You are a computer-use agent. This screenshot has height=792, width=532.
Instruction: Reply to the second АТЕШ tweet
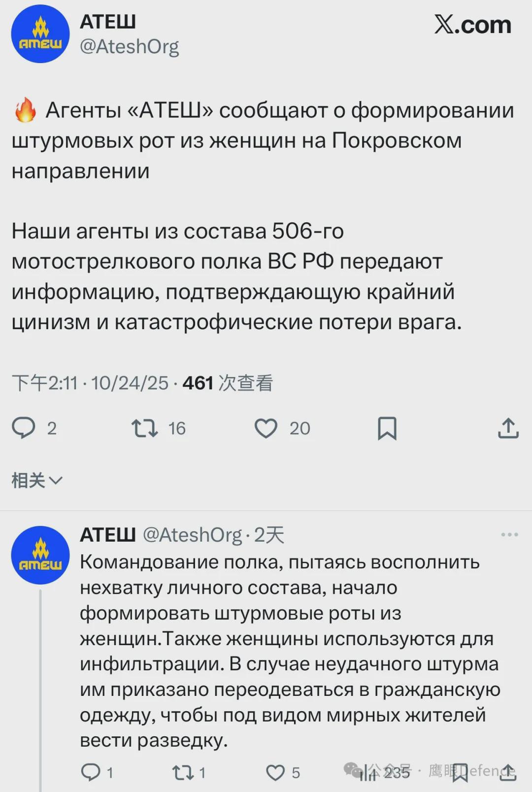coord(91,772)
